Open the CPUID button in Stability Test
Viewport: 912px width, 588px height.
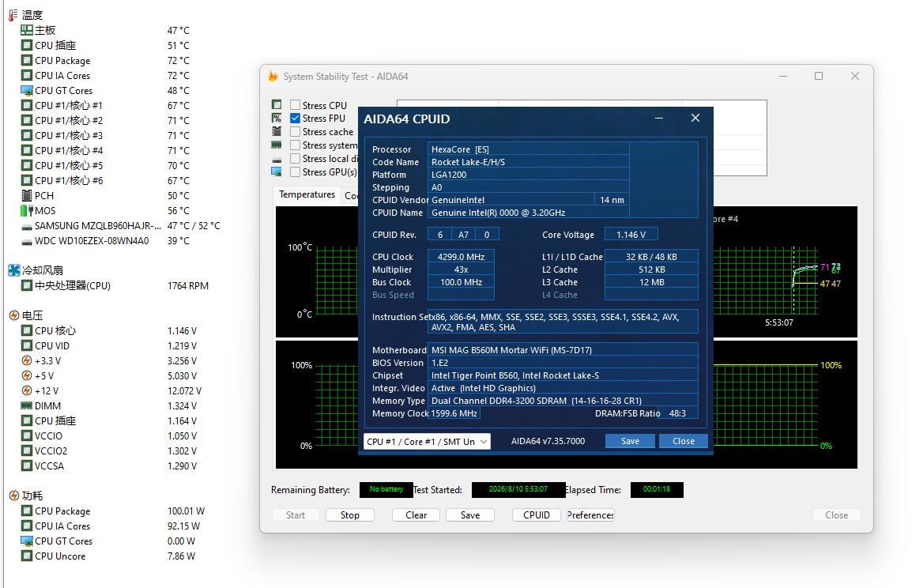point(537,514)
